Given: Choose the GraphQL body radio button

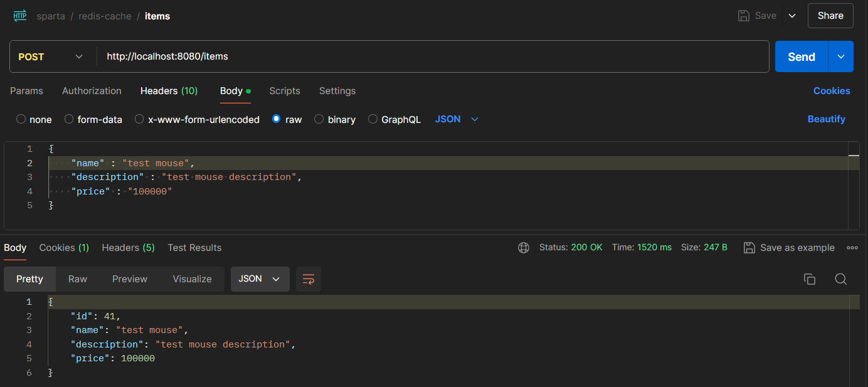Looking at the screenshot, I should (373, 119).
